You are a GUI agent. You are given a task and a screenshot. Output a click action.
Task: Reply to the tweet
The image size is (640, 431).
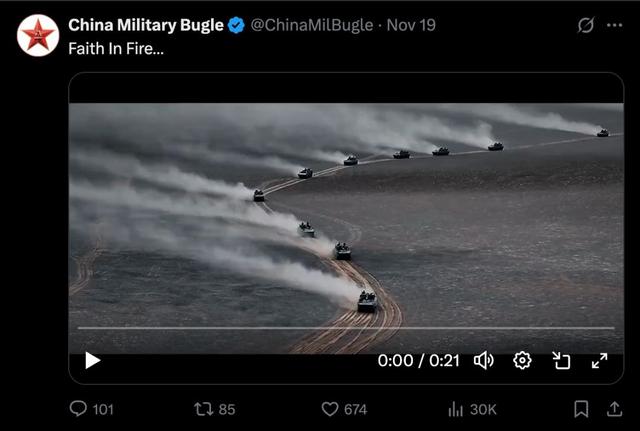click(x=78, y=409)
